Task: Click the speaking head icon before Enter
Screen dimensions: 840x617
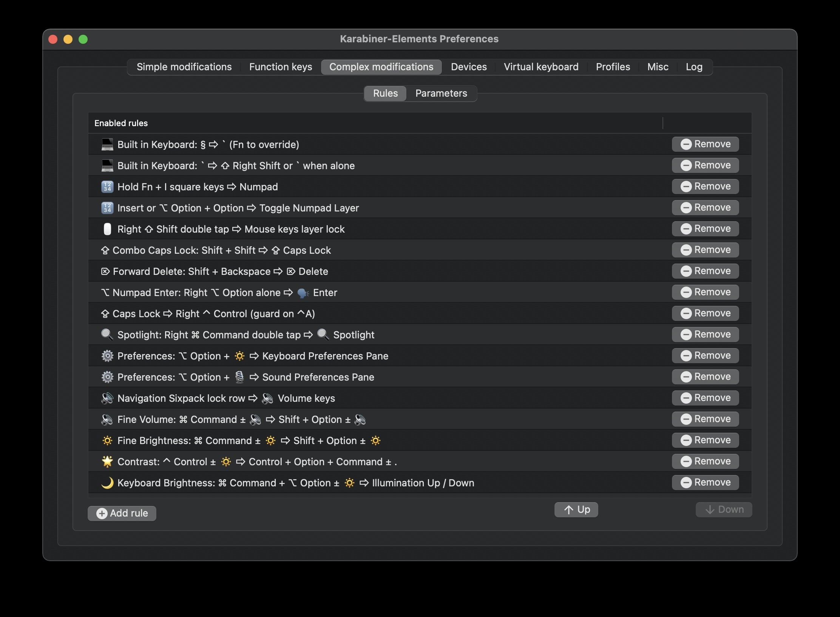Action: 303,293
